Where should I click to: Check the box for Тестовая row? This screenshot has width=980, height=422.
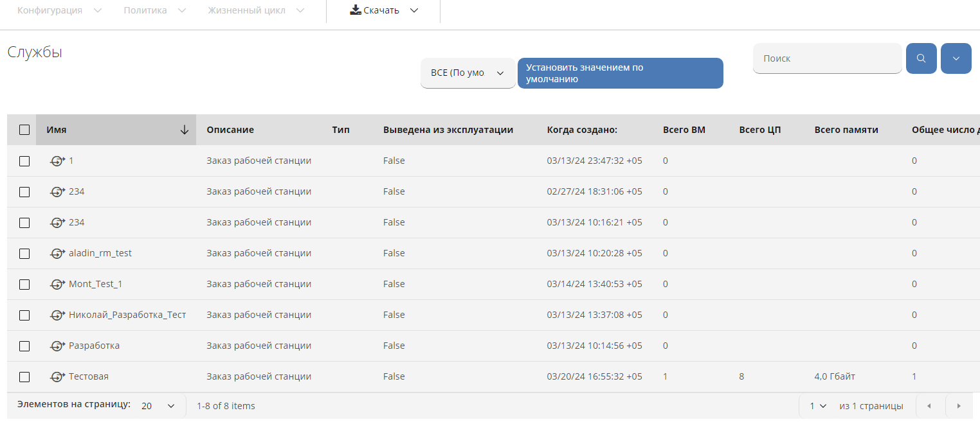[24, 377]
